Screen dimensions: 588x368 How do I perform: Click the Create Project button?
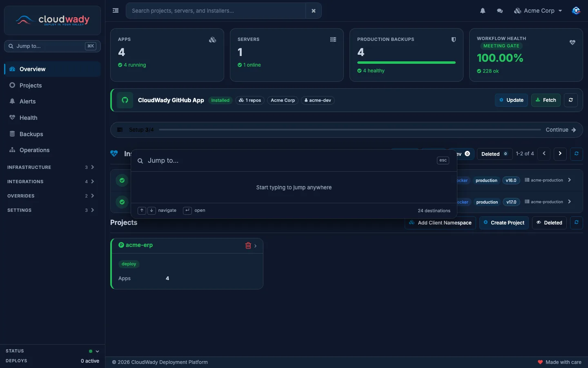pos(504,223)
